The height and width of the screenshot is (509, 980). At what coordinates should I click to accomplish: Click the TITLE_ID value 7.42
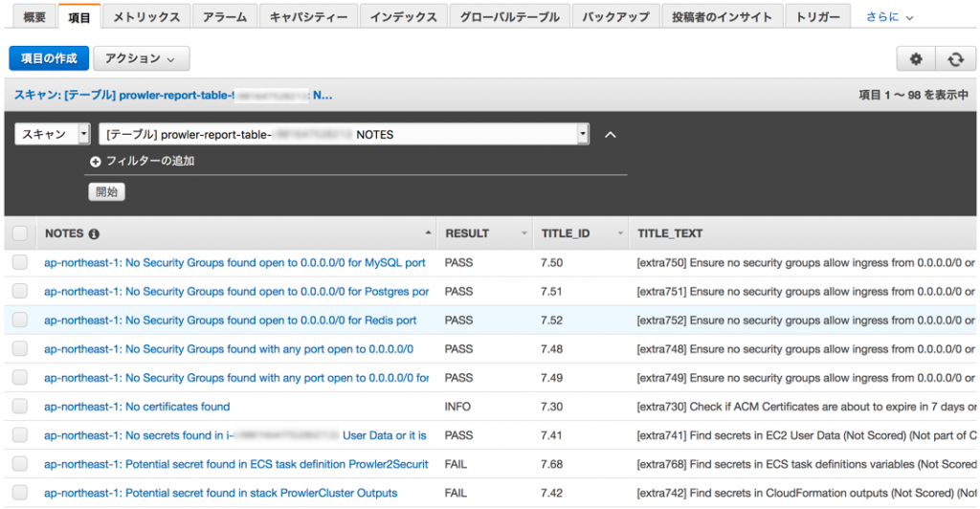click(552, 493)
